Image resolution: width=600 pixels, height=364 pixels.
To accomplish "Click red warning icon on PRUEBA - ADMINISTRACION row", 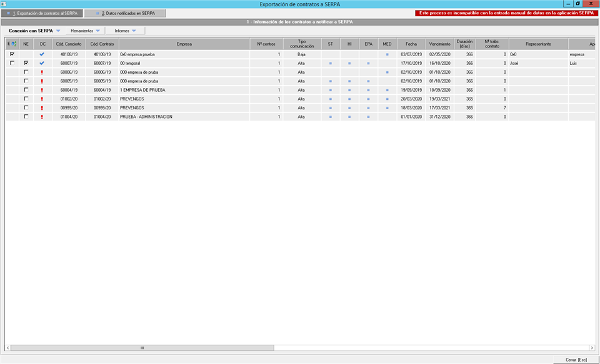I will click(42, 117).
